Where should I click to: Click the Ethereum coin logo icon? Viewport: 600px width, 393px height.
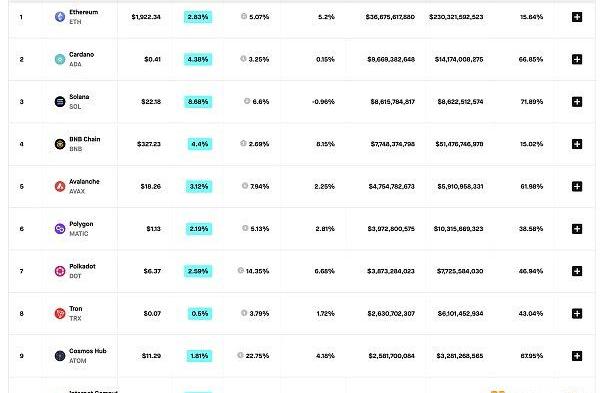coord(60,17)
